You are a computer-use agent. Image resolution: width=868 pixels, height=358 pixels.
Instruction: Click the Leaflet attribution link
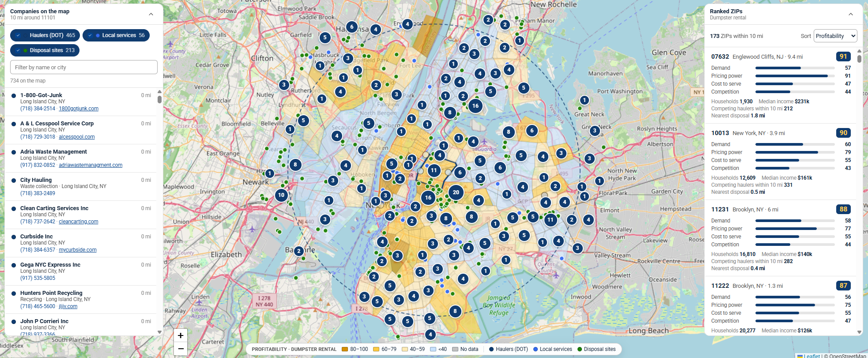811,356
